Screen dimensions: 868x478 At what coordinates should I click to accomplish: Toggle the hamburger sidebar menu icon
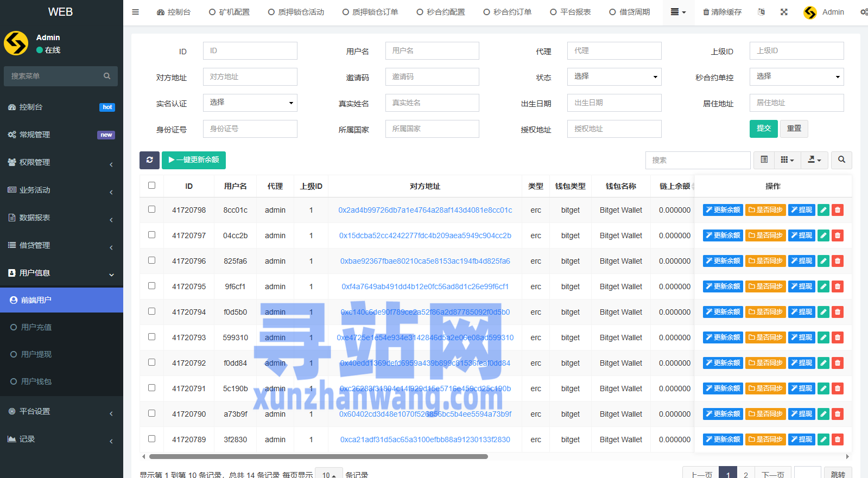(x=136, y=12)
